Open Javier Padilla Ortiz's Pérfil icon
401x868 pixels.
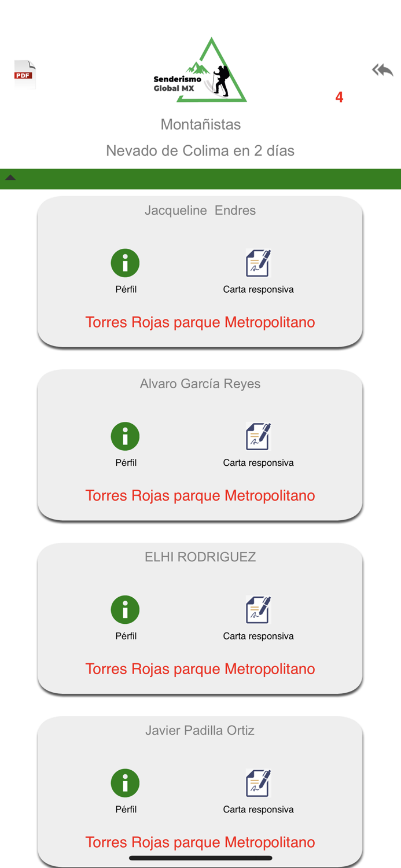point(125,782)
